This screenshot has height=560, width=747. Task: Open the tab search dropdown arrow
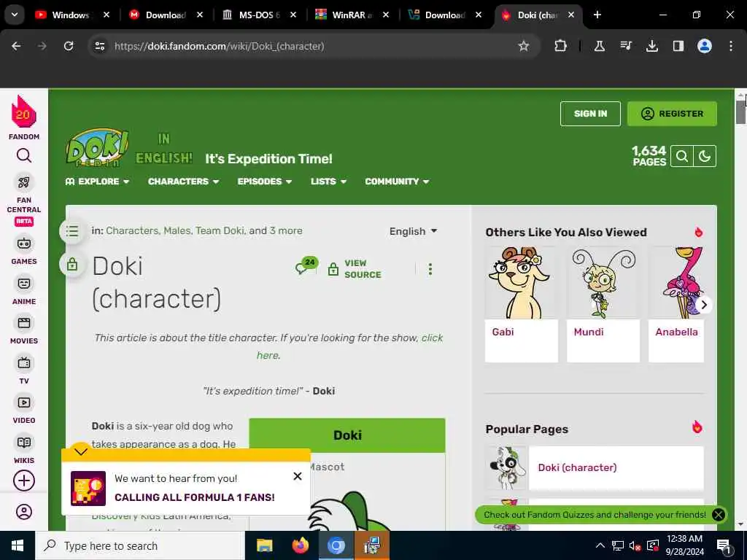(x=15, y=15)
